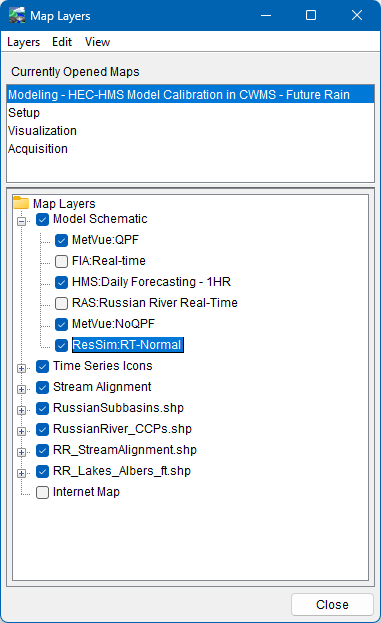Uncheck the MetVue:QPF checkbox
The image size is (381, 623).
[62, 240]
